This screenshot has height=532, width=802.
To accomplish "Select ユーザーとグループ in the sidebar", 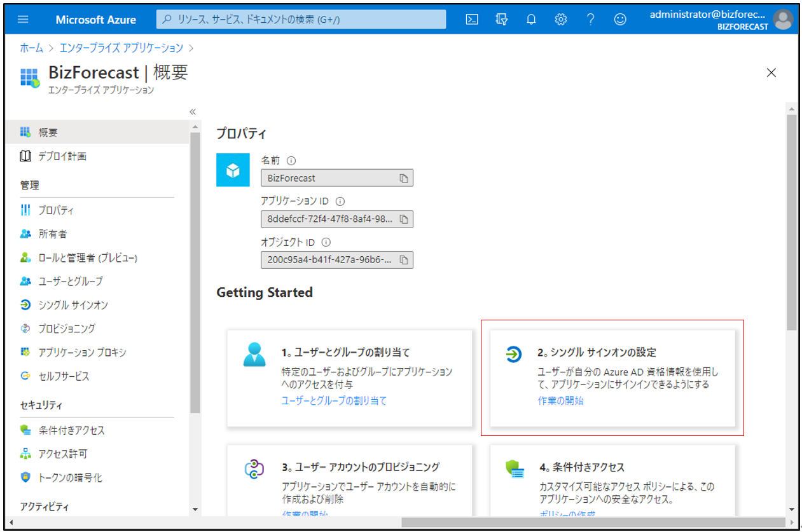I will tap(70, 281).
